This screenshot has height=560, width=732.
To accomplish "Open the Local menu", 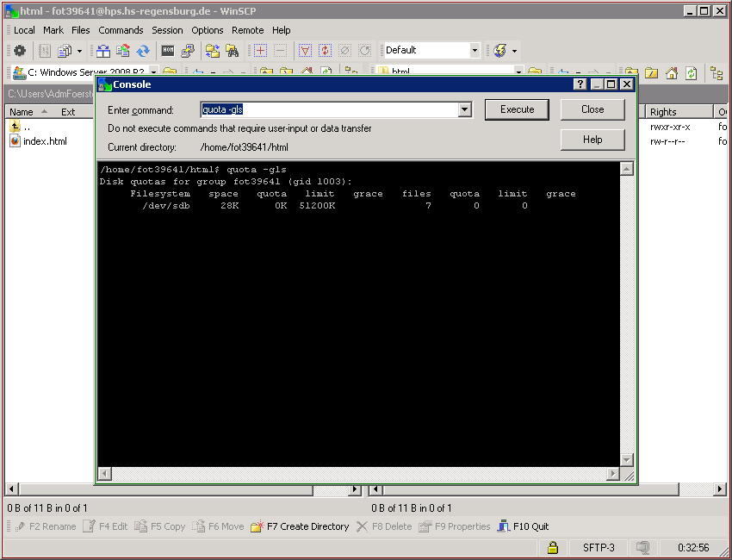I will [x=24, y=30].
